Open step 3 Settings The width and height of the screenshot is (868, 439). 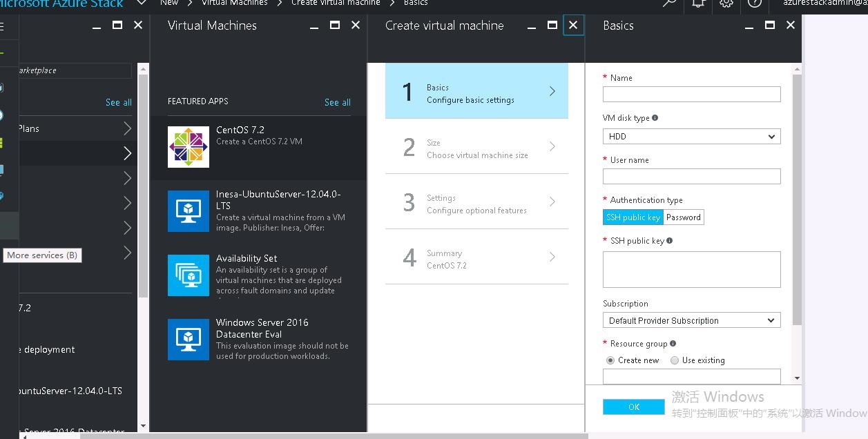(476, 202)
